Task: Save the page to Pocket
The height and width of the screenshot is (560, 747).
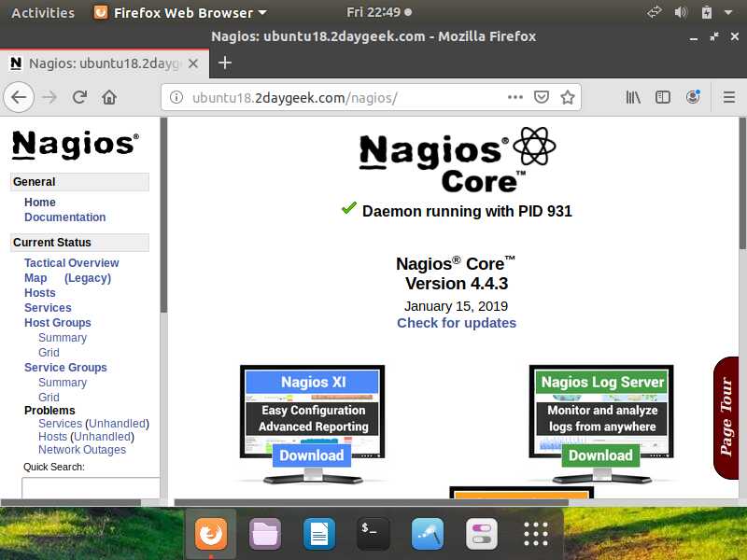Action: (542, 98)
